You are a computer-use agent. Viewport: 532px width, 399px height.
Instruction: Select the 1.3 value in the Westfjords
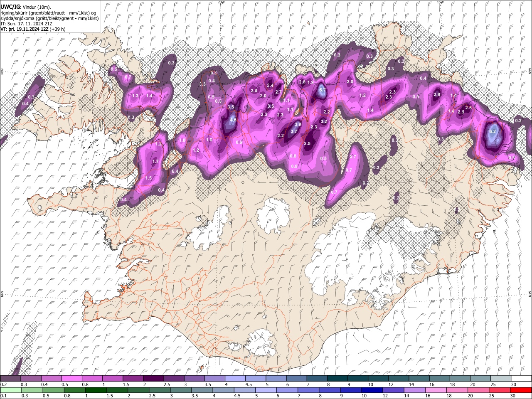click(x=135, y=96)
